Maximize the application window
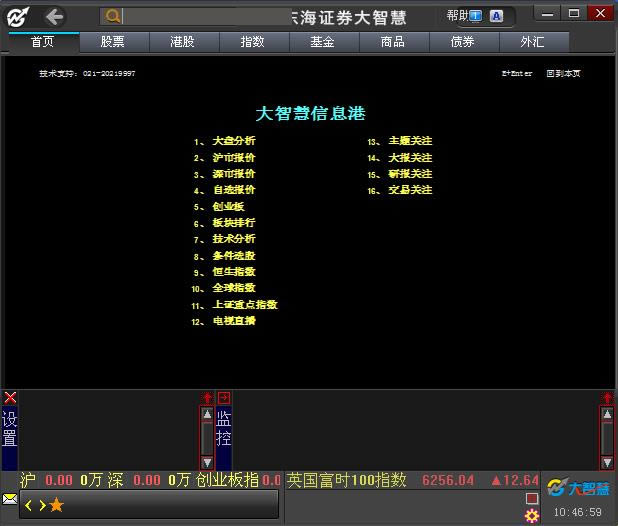The width and height of the screenshot is (618, 526). point(574,14)
